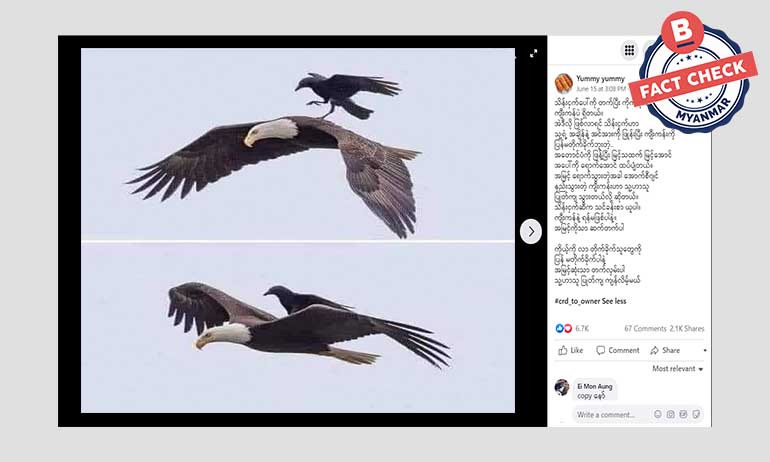The width and height of the screenshot is (770, 462).
Task: Collapse the post text with See less
Action: [x=614, y=301]
